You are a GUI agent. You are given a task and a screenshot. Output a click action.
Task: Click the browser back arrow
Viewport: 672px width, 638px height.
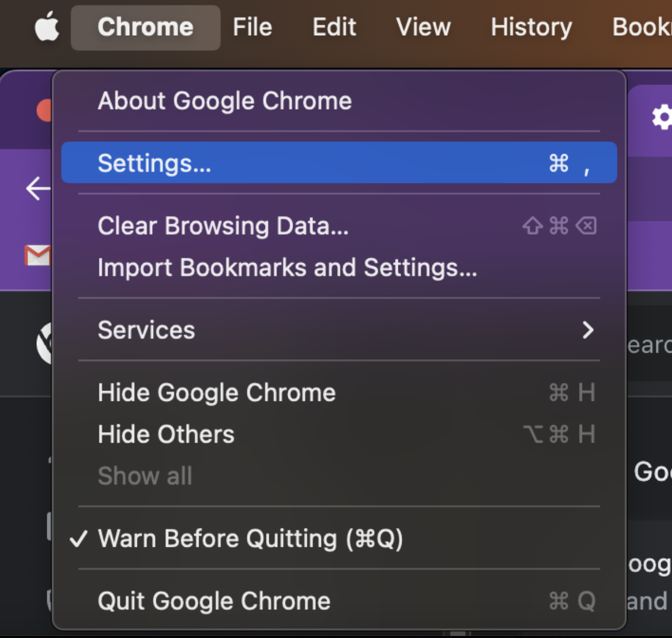[38, 189]
